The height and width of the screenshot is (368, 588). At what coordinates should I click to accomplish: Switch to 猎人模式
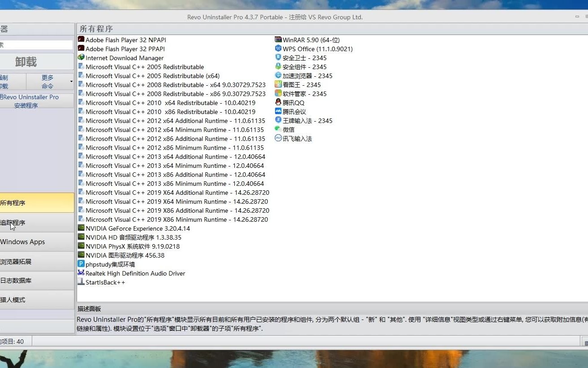[37, 300]
